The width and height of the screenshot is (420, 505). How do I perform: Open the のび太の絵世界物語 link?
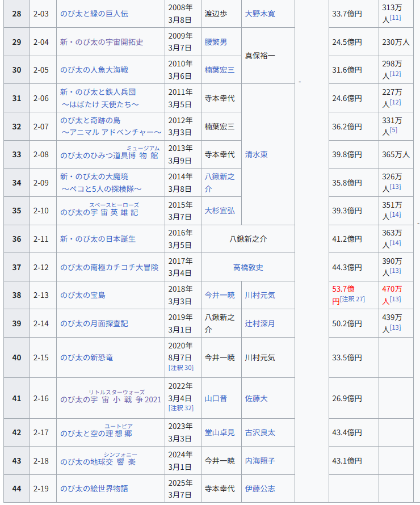pyautogui.click(x=94, y=489)
